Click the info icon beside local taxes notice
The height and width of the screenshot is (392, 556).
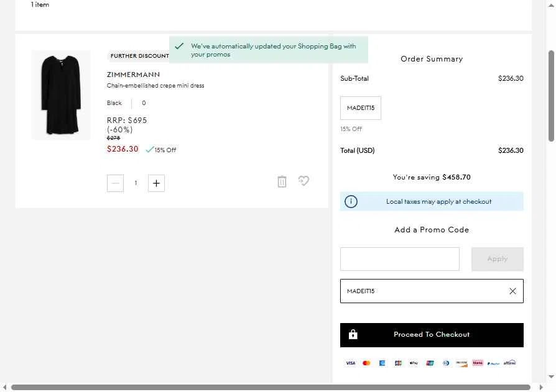[x=351, y=201]
